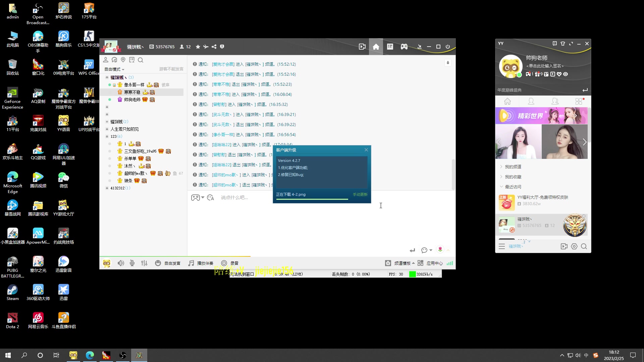Screen dimensions: 644x362
Task: Click the upgrade download progress bar
Action: (x=312, y=199)
